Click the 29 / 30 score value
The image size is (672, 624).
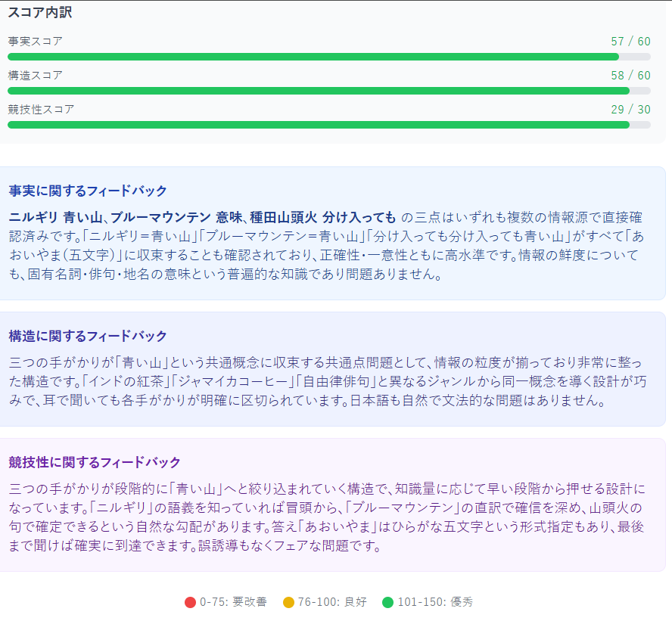click(x=630, y=109)
